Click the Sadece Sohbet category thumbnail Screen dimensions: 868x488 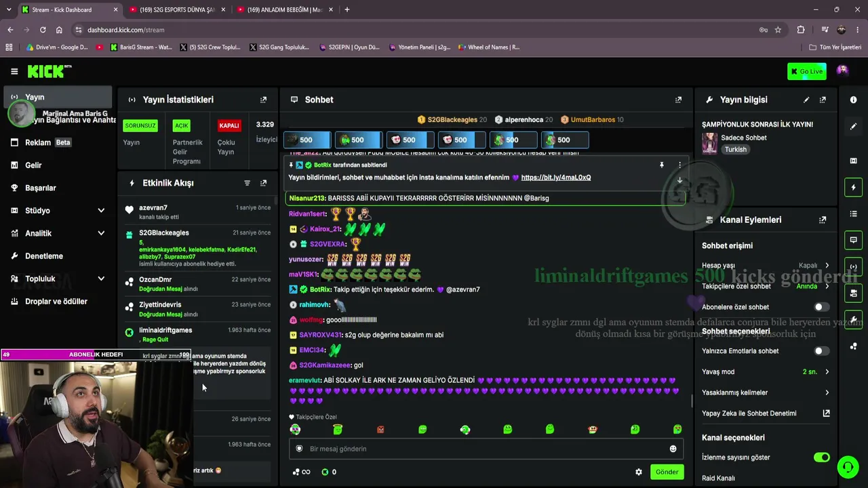point(709,144)
